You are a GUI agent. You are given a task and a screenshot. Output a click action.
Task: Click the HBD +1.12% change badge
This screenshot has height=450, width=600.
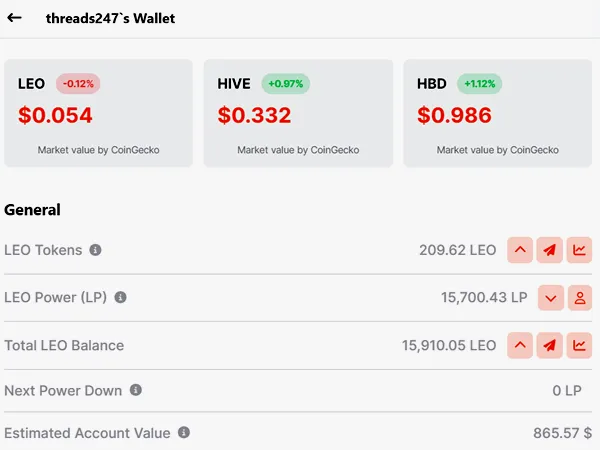[x=479, y=83]
